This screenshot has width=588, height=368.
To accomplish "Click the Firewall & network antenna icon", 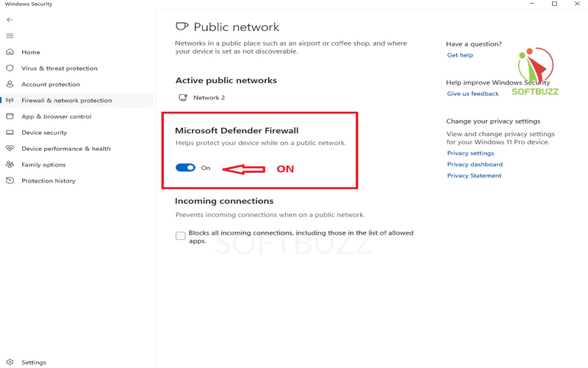I will [10, 100].
